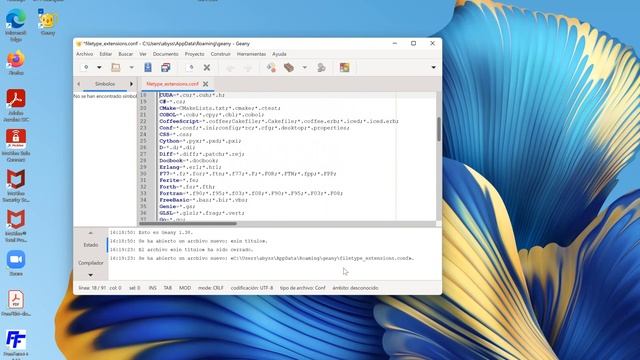The height and width of the screenshot is (360, 640).
Task: Open the Adobe Acrobat DC desktop shortcut
Action: coord(16,105)
